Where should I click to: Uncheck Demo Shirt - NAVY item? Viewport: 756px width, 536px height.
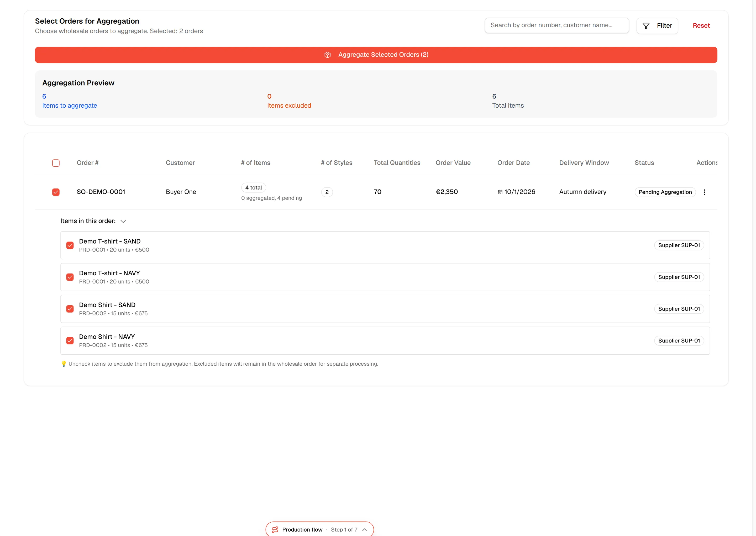[70, 341]
